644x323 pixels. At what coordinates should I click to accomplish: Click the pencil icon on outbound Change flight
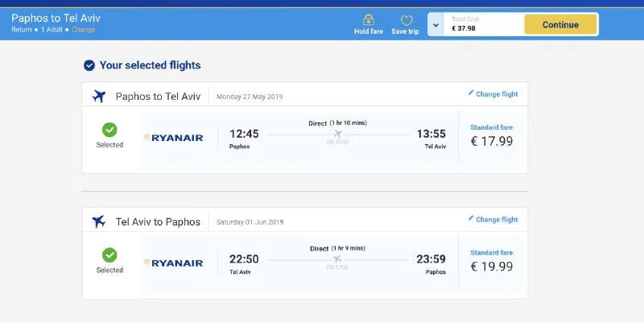(x=471, y=93)
